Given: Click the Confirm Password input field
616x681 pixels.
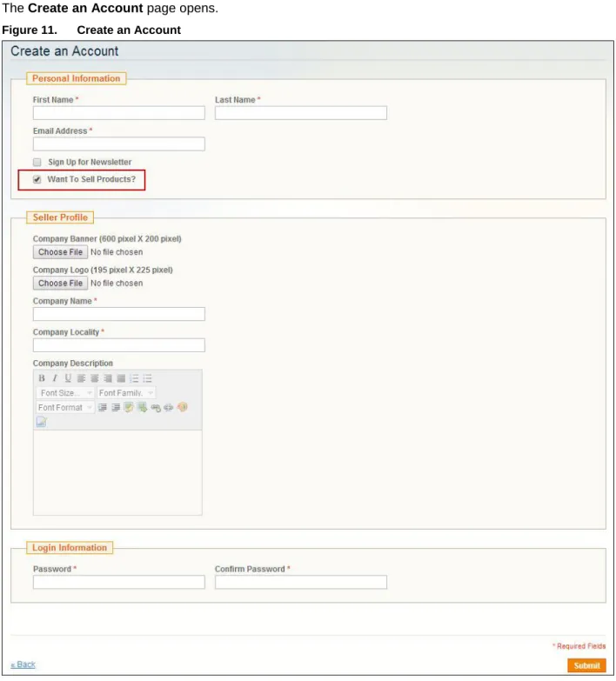Looking at the screenshot, I should pos(301,582).
